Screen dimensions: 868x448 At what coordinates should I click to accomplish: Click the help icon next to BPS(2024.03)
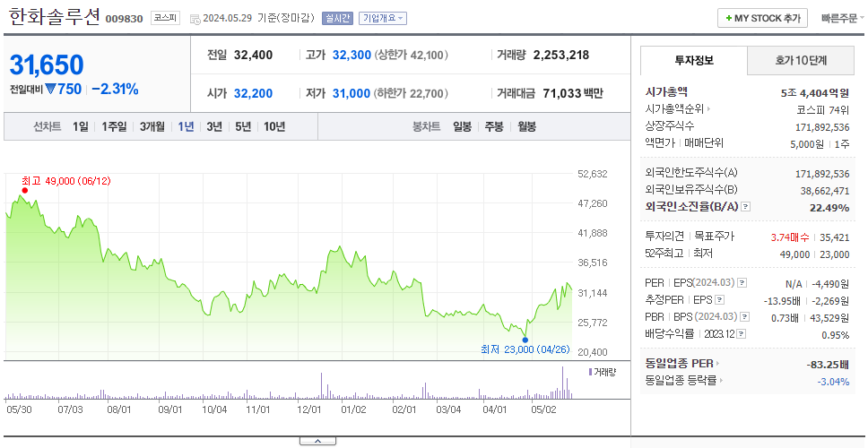pyautogui.click(x=746, y=317)
